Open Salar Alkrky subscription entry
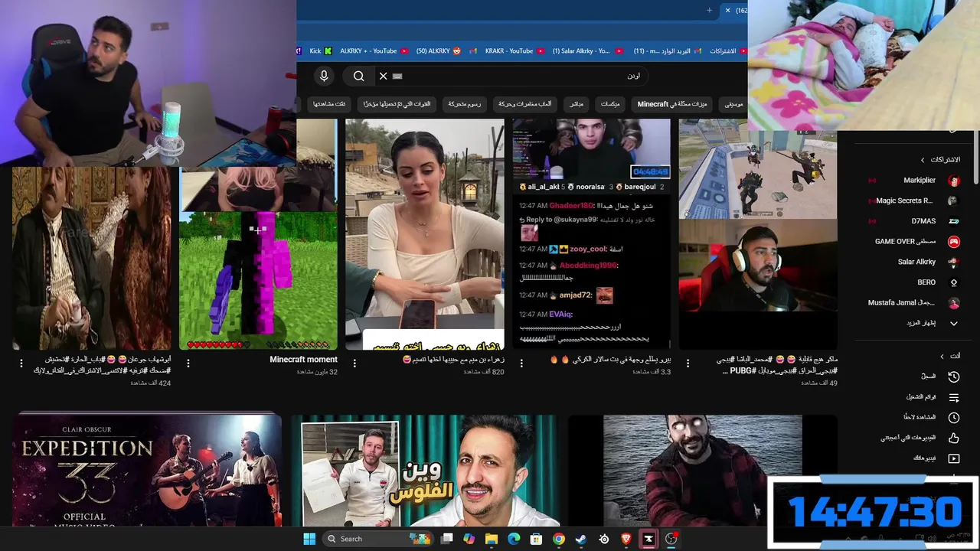Screen dimensions: 980x551 coord(915,262)
